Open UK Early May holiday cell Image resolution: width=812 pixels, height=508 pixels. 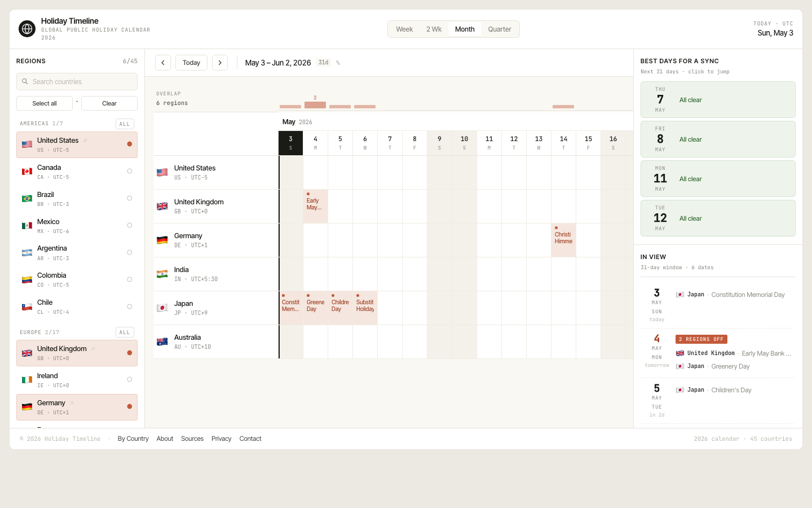(x=315, y=207)
